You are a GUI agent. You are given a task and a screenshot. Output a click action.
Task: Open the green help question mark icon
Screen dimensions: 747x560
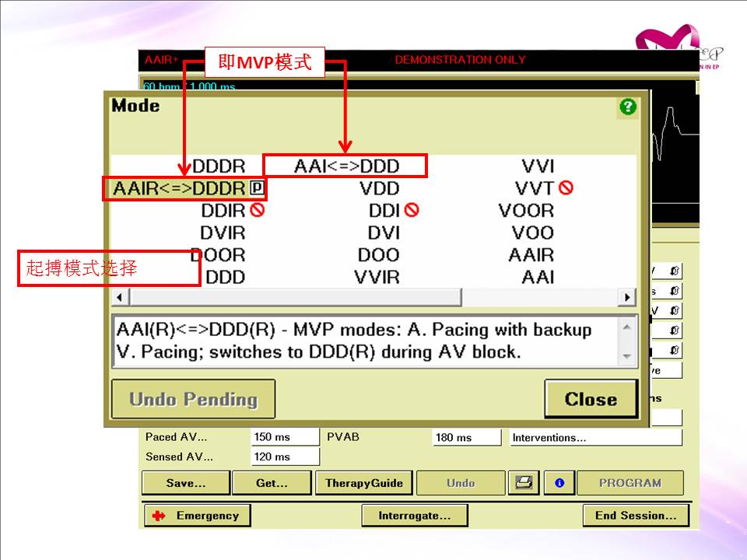click(x=627, y=107)
